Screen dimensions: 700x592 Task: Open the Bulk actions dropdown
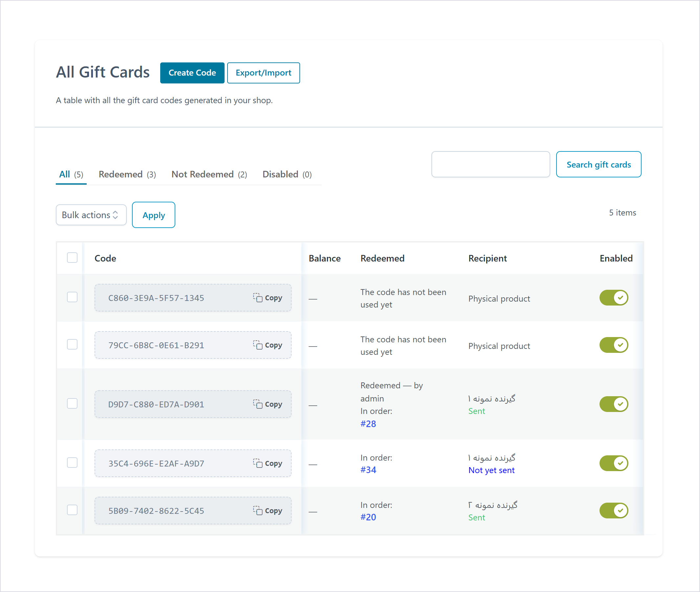click(91, 215)
